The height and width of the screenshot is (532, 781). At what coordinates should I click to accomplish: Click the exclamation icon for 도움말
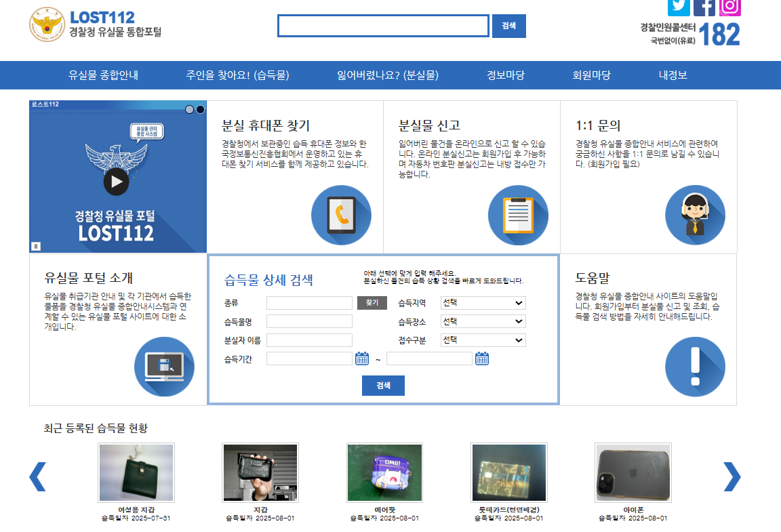[x=695, y=367]
